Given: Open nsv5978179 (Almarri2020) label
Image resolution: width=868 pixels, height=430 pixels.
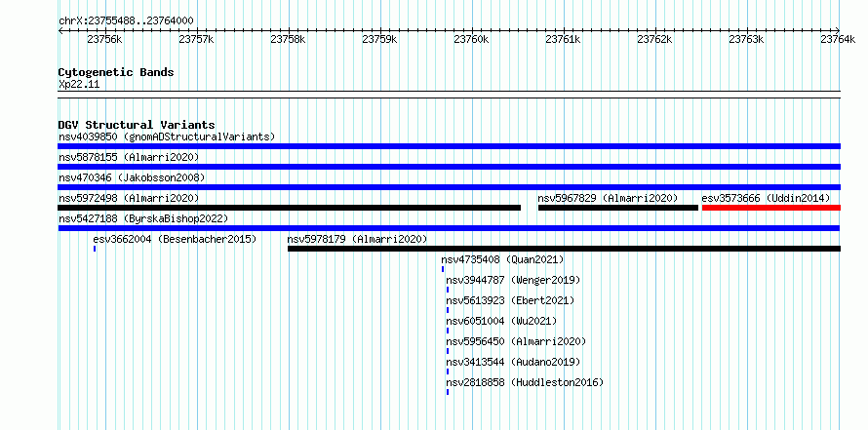Looking at the screenshot, I should pos(357,239).
